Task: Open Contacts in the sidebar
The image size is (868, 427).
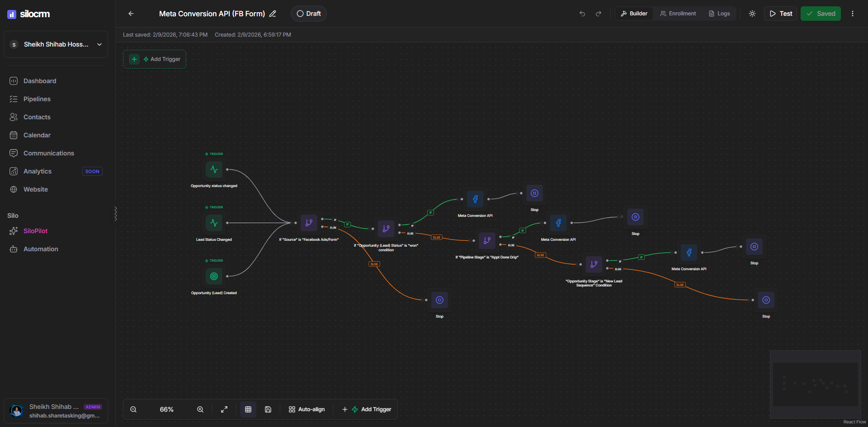Action: click(x=37, y=117)
